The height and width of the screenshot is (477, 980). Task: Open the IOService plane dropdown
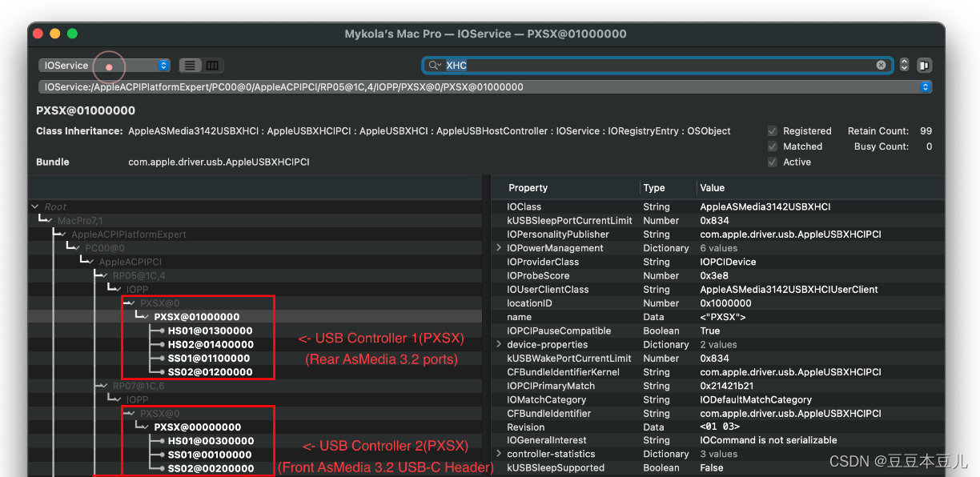104,66
